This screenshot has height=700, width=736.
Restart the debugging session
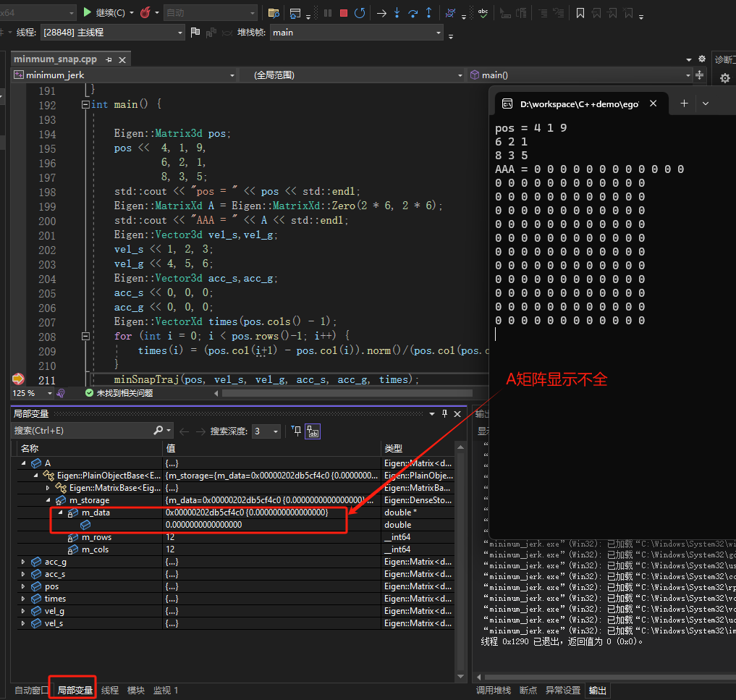[x=360, y=12]
